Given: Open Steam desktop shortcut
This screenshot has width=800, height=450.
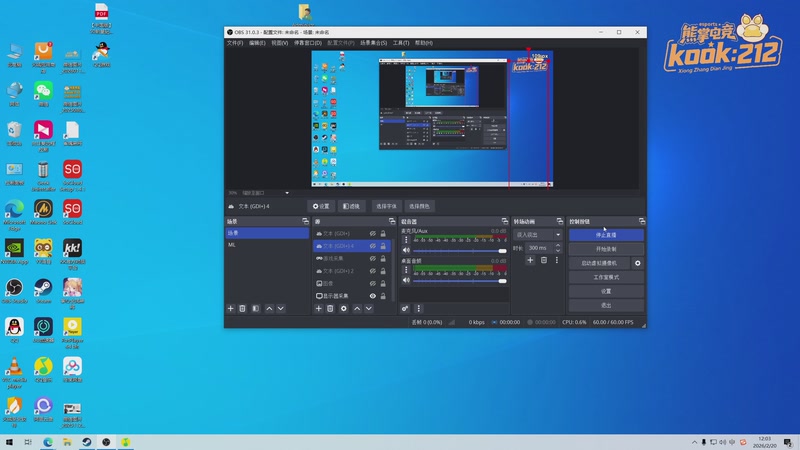Looking at the screenshot, I should (x=43, y=291).
